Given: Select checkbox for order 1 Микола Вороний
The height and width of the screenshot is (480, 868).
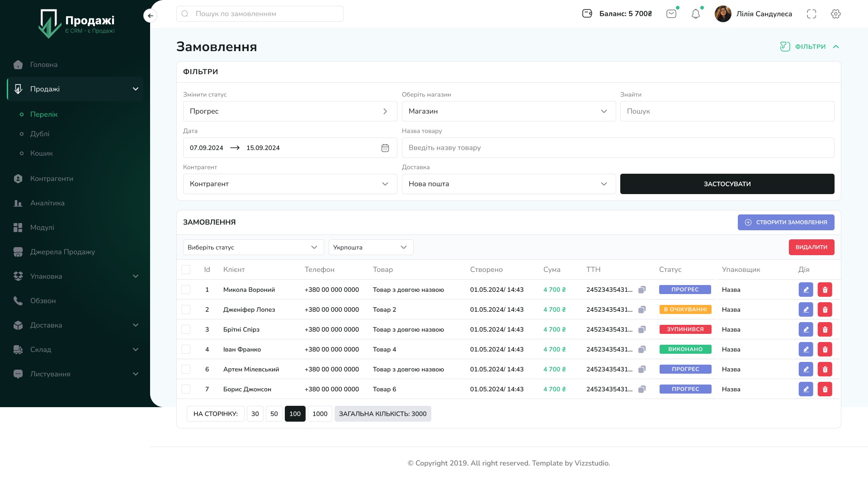Looking at the screenshot, I should point(186,290).
